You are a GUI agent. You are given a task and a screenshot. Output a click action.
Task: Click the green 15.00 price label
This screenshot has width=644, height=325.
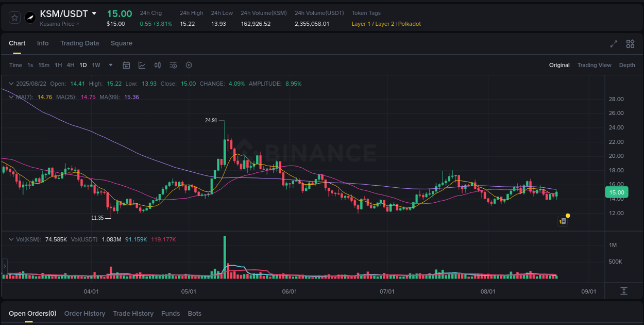pyautogui.click(x=616, y=192)
